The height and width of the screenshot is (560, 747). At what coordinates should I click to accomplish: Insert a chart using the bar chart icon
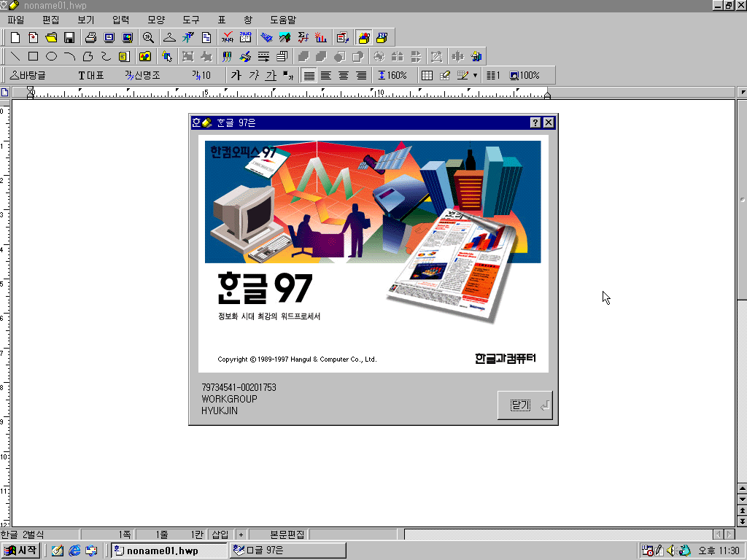coord(321,38)
